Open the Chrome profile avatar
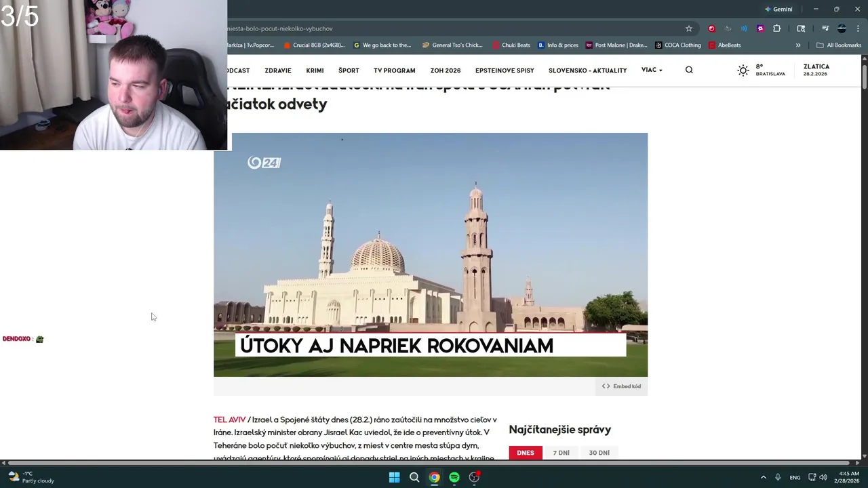 coord(842,28)
